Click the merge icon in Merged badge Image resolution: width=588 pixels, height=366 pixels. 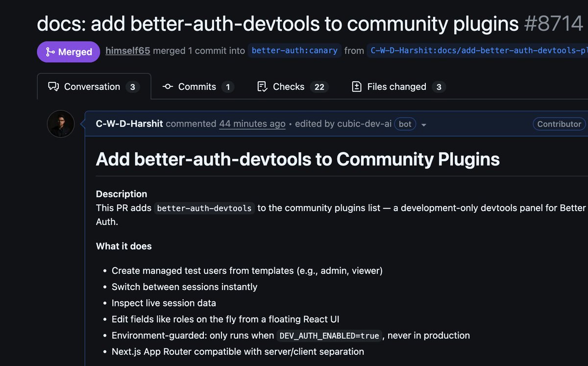point(50,52)
